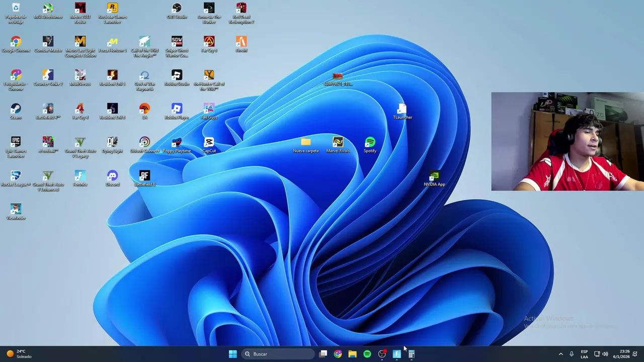Select the Ubisoft Connect icon
The height and width of the screenshot is (362, 644).
(144, 145)
